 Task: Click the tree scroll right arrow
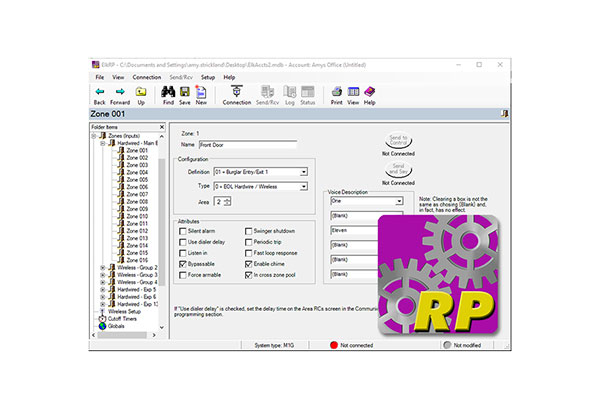click(154, 335)
